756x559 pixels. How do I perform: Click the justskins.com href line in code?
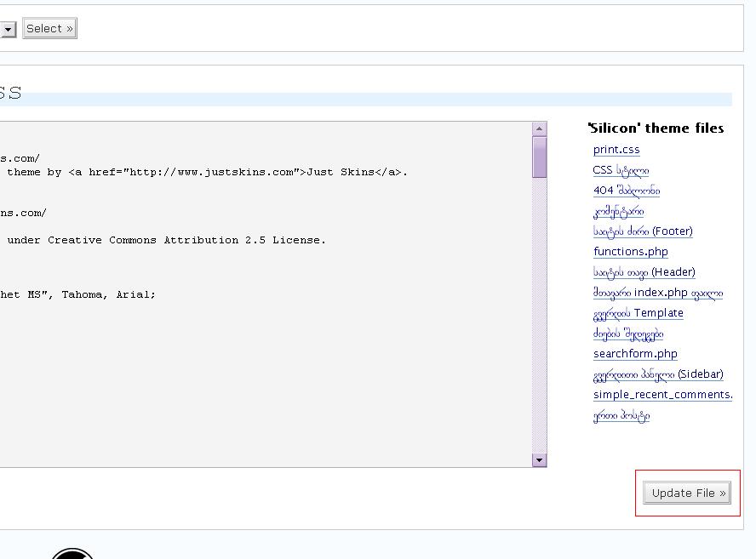pyautogui.click(x=207, y=172)
